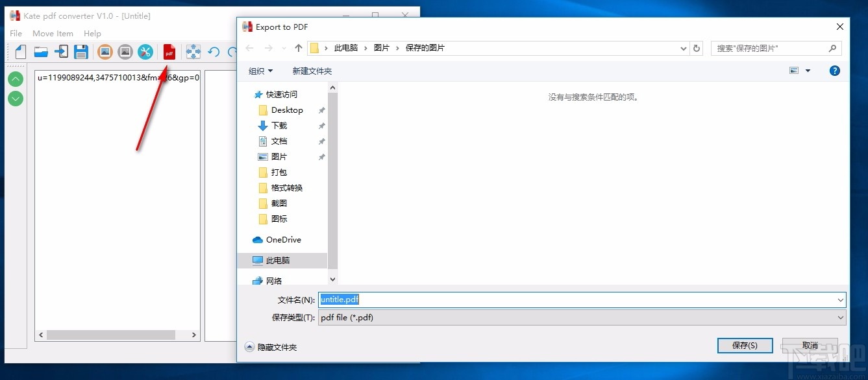Click inside the filename input field
Screen dimensions: 868x380
point(454,299)
